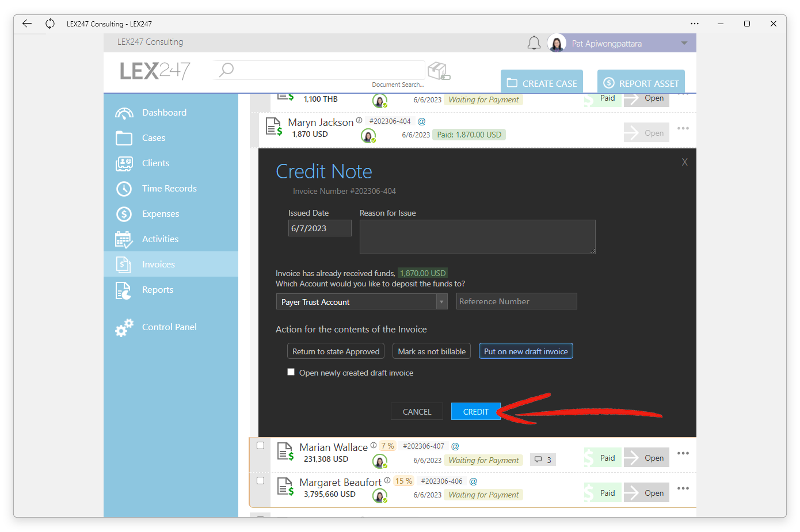Expand the user account dropdown arrow

684,43
